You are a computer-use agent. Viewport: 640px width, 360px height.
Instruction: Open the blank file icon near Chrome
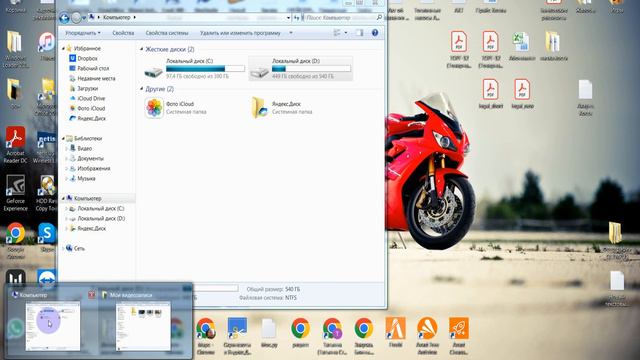click(269, 333)
